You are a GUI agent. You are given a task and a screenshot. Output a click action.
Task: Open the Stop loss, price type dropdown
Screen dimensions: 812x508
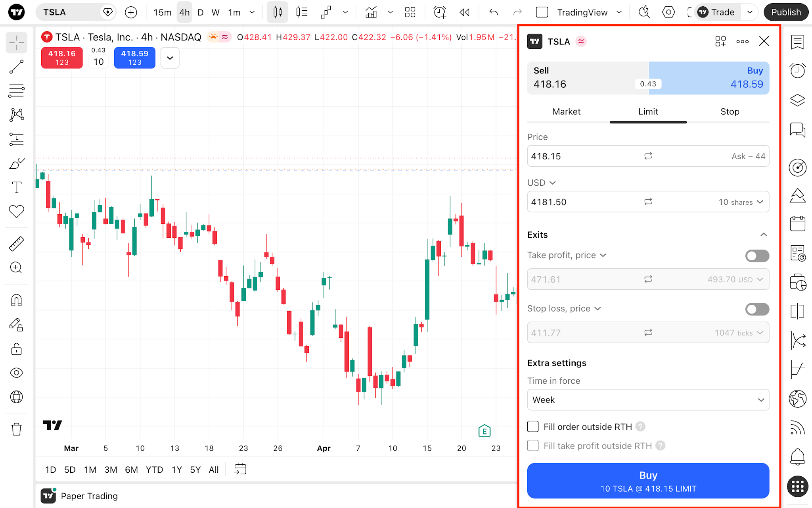click(564, 308)
